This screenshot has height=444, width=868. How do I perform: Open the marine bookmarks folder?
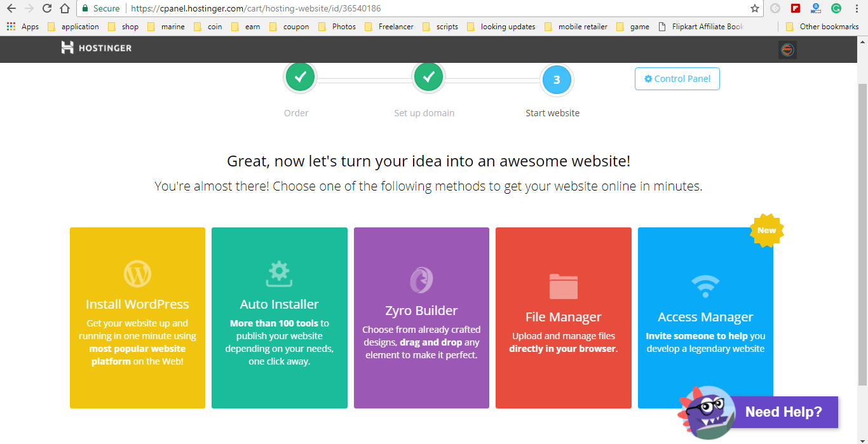coord(166,27)
